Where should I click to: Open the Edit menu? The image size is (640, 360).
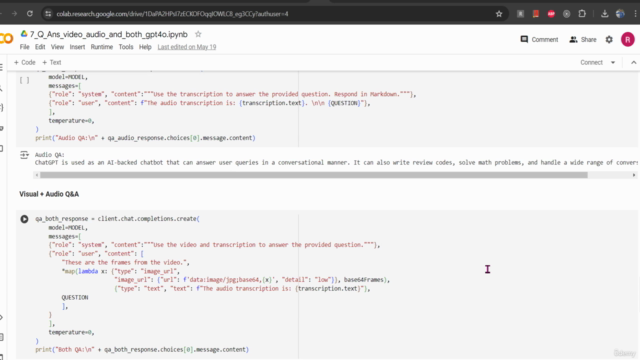(x=40, y=47)
